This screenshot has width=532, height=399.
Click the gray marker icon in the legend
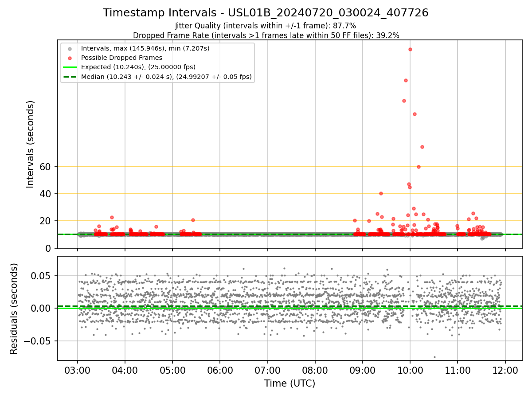[x=69, y=48]
